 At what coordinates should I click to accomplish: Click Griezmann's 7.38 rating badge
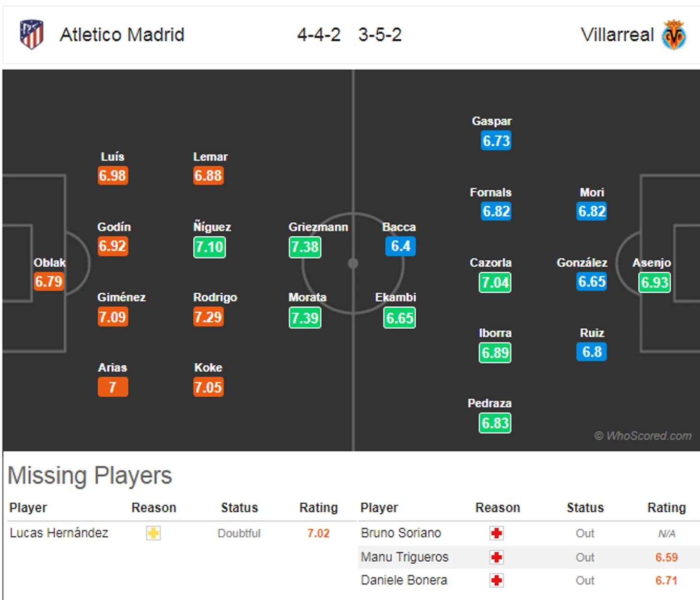305,247
